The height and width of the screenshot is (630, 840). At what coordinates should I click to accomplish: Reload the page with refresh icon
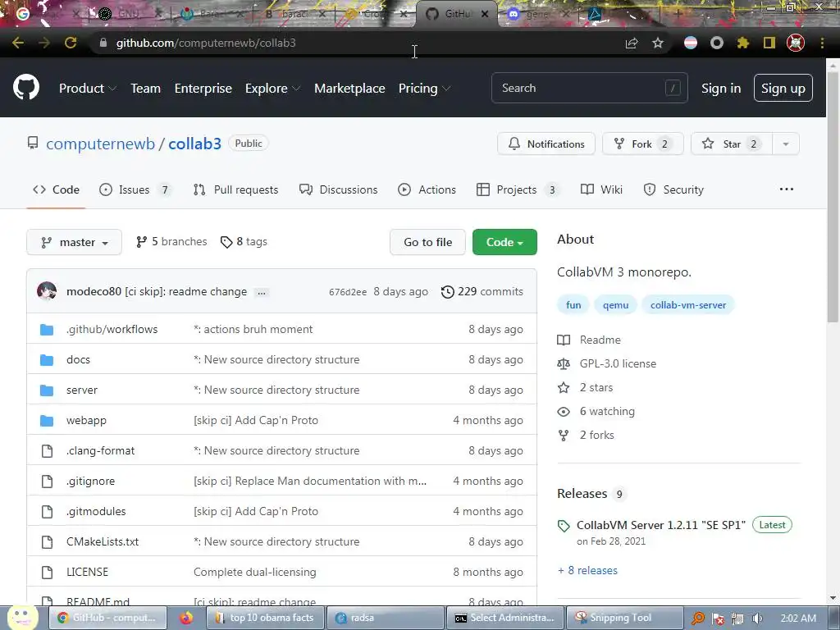click(x=71, y=43)
